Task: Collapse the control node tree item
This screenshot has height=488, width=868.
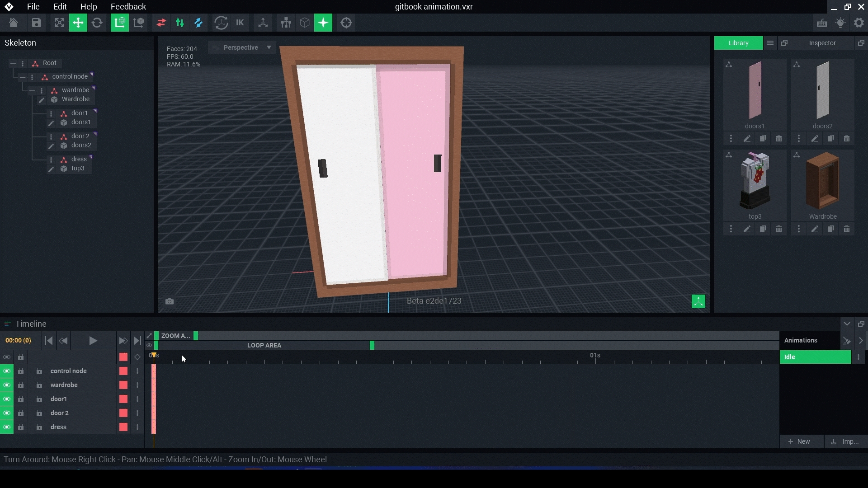Action: click(22, 77)
